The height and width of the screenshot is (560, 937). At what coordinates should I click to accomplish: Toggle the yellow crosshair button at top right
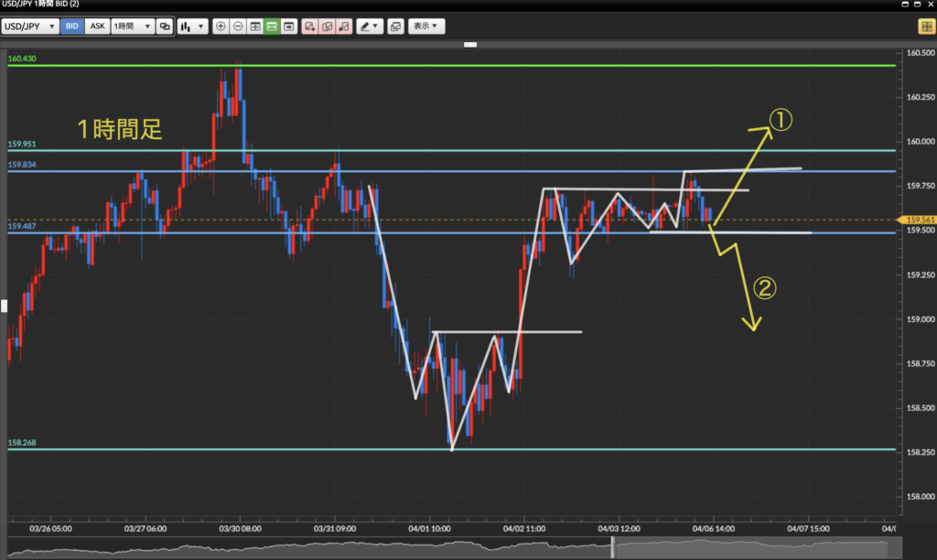pyautogui.click(x=924, y=27)
